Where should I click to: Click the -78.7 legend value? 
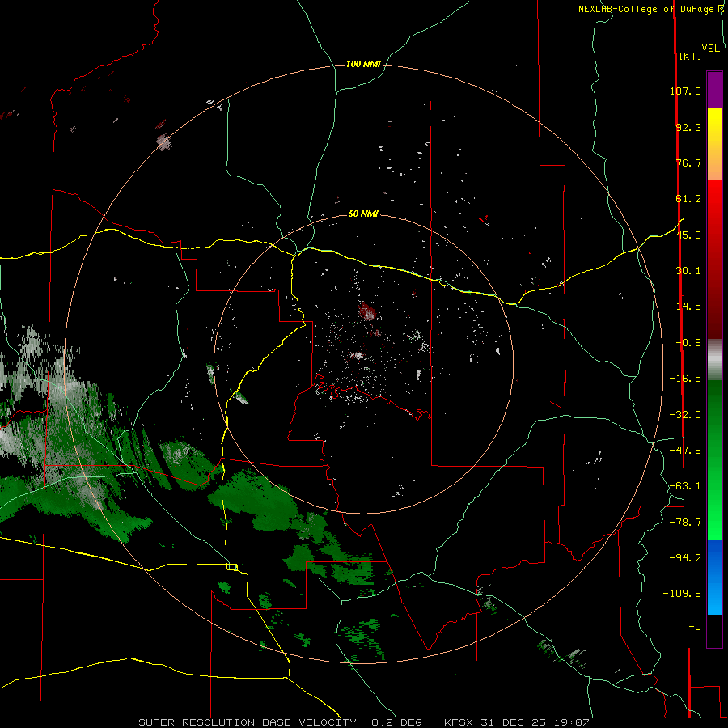(685, 523)
